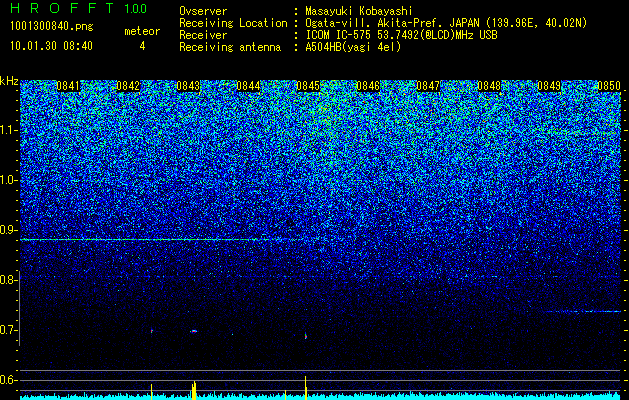This screenshot has width=629, height=400.
Task: Click the kHz axis unit label
Action: pos(9,81)
